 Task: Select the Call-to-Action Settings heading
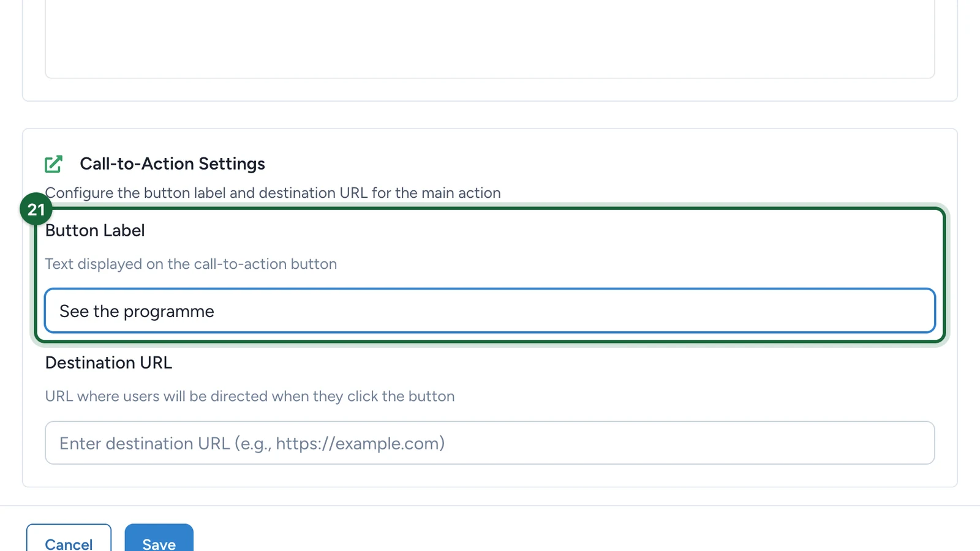coord(172,163)
